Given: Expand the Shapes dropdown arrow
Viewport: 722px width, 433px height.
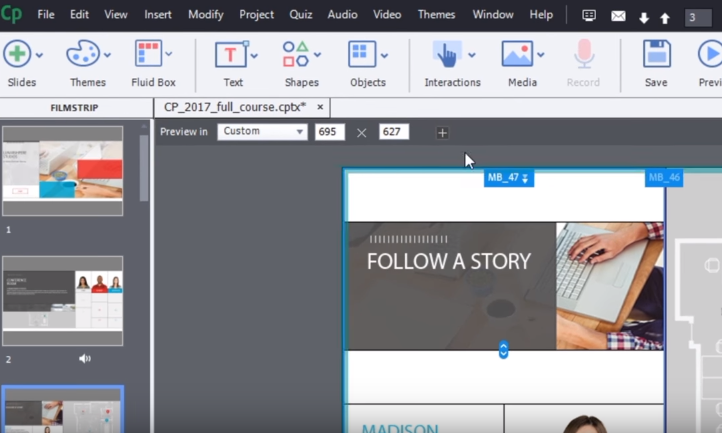Looking at the screenshot, I should click(317, 55).
